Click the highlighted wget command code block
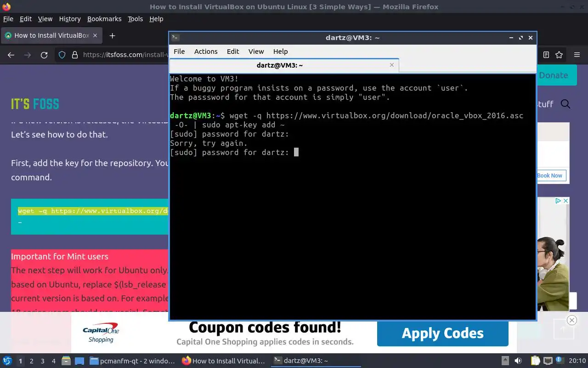 pyautogui.click(x=90, y=217)
